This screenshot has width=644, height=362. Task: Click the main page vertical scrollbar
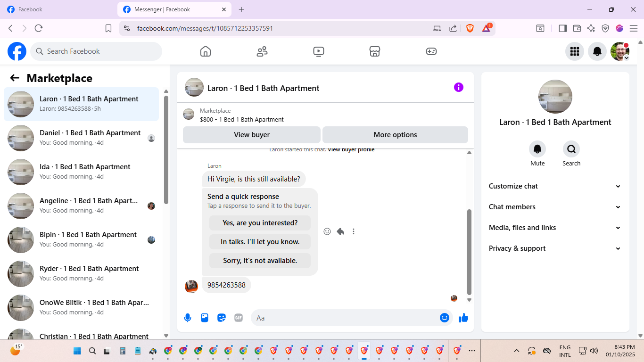point(640,189)
